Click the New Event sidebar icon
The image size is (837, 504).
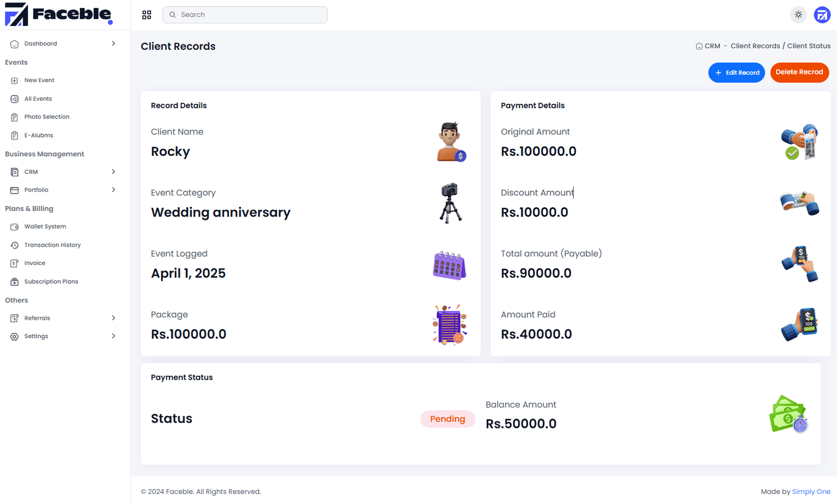(14, 80)
